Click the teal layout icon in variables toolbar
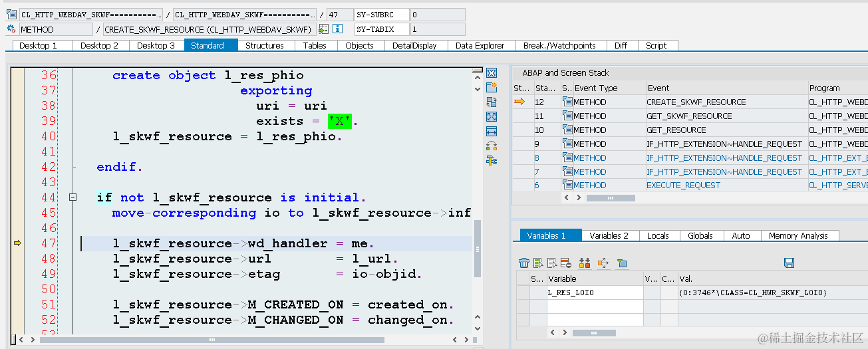868x349 pixels. click(621, 263)
